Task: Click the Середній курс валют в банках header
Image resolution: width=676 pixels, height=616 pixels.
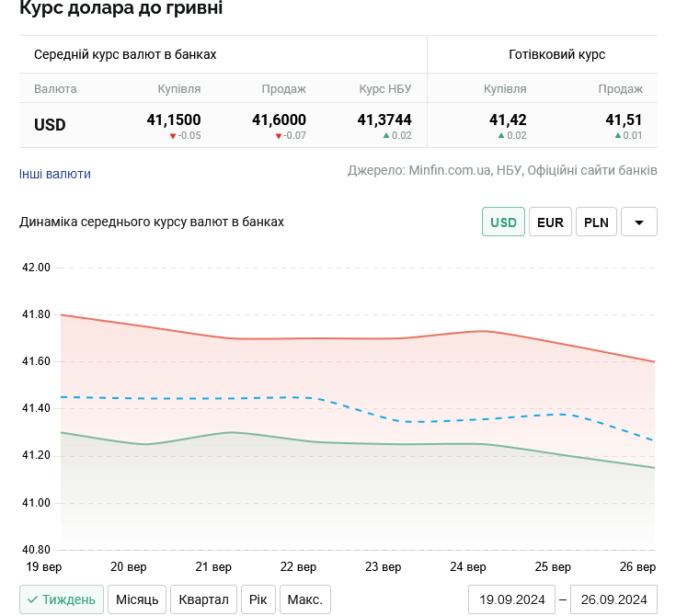Action: [125, 54]
